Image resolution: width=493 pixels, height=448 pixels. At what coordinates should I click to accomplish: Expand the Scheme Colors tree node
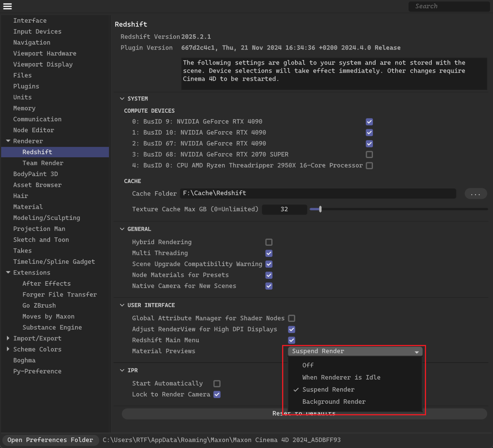(8, 349)
